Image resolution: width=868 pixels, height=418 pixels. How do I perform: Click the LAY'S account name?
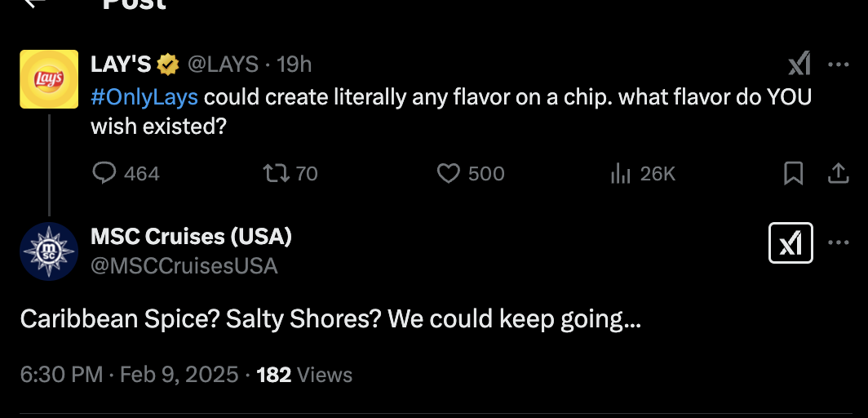coord(121,64)
